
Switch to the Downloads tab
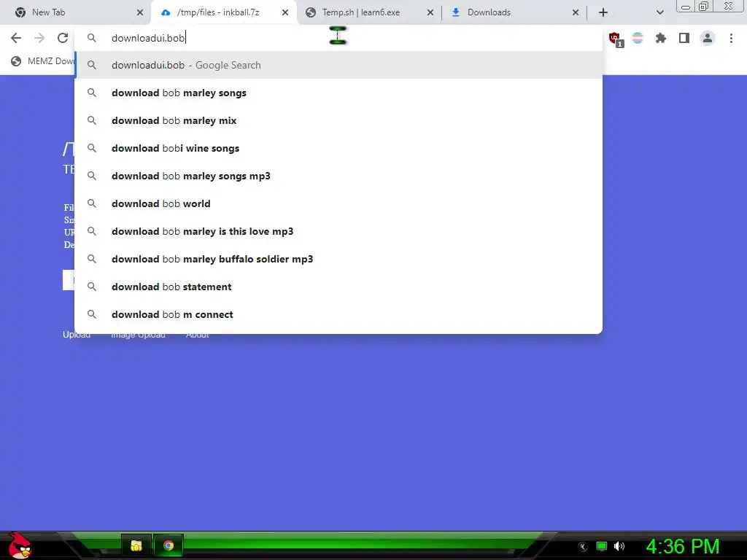coord(514,12)
